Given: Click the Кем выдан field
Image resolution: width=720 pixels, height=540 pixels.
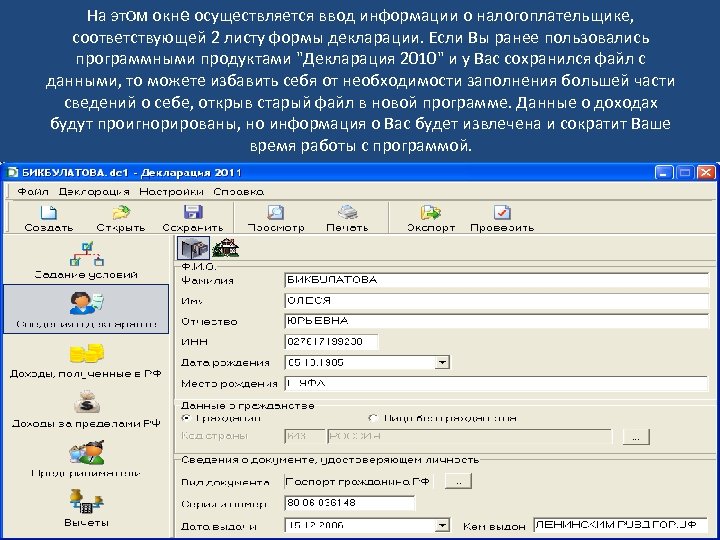Looking at the screenshot, I should pyautogui.click(x=621, y=525).
